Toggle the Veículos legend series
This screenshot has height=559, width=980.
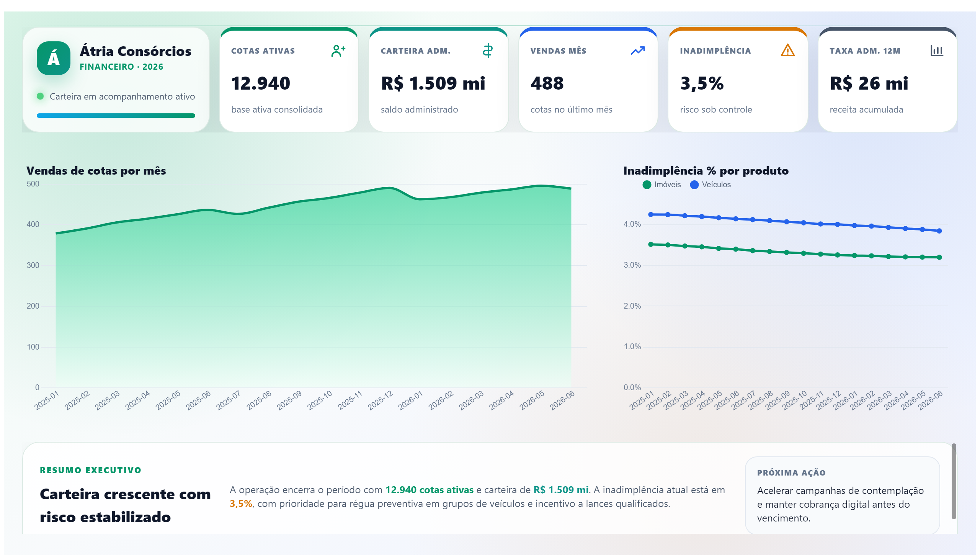coord(710,185)
